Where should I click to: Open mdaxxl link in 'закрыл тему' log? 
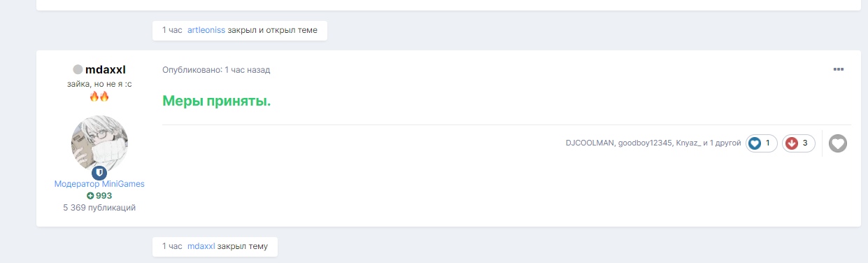coord(201,246)
